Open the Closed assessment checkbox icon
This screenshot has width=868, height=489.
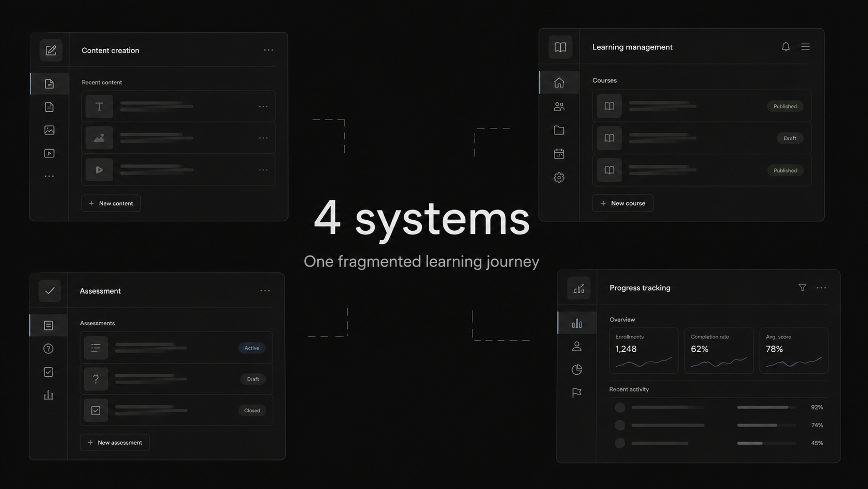coord(96,411)
